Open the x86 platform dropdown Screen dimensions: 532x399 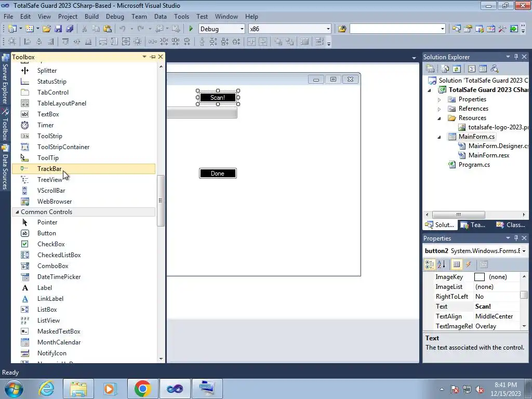point(328,29)
